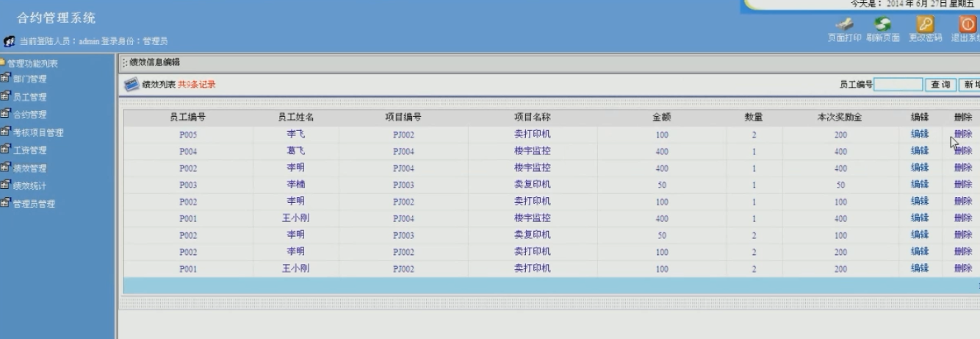Click the 项目名称 column header

pos(533,118)
